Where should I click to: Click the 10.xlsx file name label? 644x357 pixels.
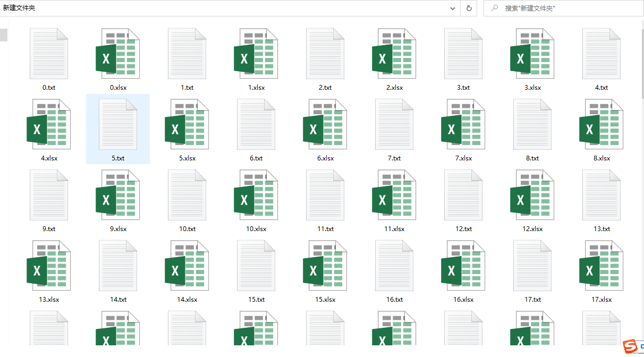click(x=256, y=228)
